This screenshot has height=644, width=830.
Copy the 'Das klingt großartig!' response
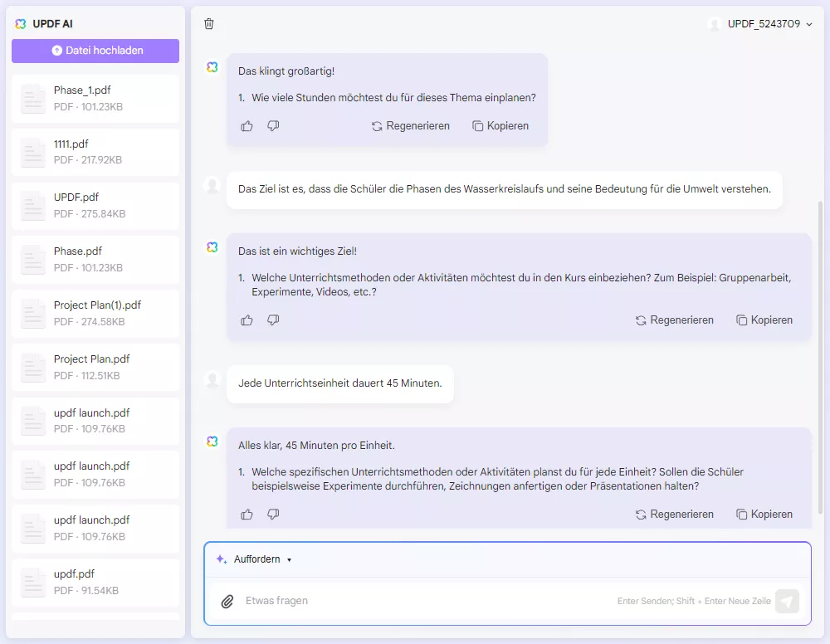pyautogui.click(x=500, y=126)
